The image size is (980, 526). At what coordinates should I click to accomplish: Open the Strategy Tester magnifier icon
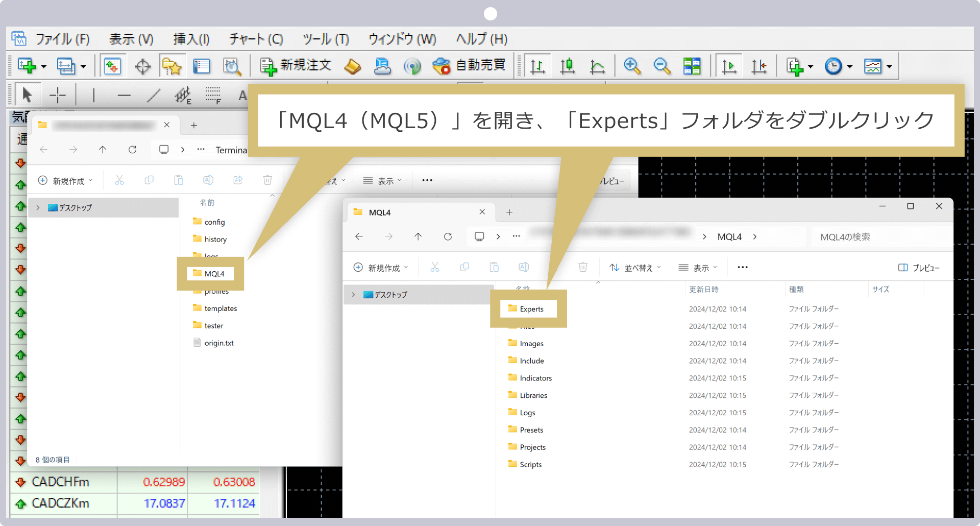(x=232, y=66)
